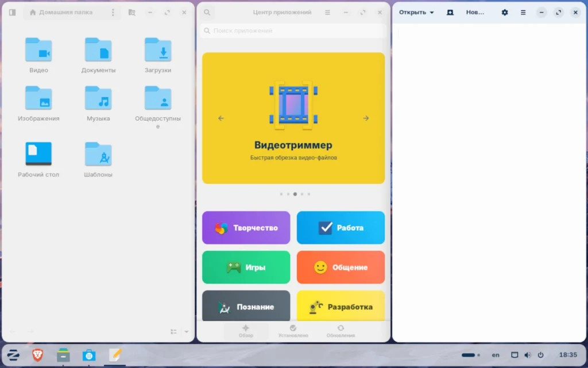Image resolution: width=588 pixels, height=368 pixels.
Task: Click the volume icon in system tray
Action: (528, 355)
